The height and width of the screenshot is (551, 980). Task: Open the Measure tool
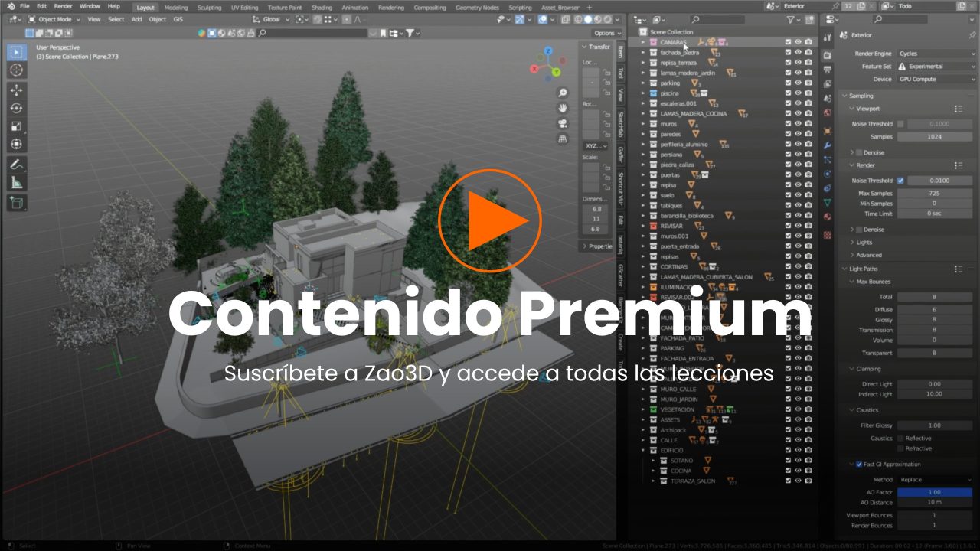coord(15,181)
